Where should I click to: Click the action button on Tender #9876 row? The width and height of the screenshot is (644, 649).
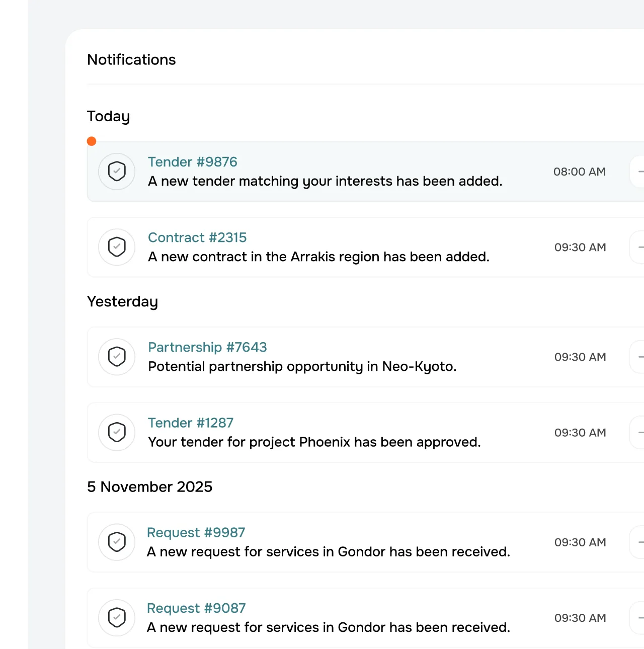pyautogui.click(x=638, y=172)
